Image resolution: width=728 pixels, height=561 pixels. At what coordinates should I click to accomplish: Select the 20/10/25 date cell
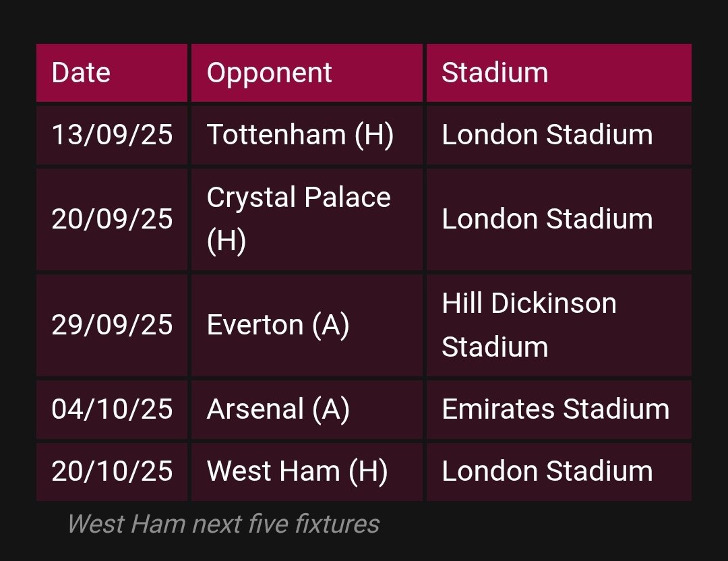pyautogui.click(x=112, y=471)
